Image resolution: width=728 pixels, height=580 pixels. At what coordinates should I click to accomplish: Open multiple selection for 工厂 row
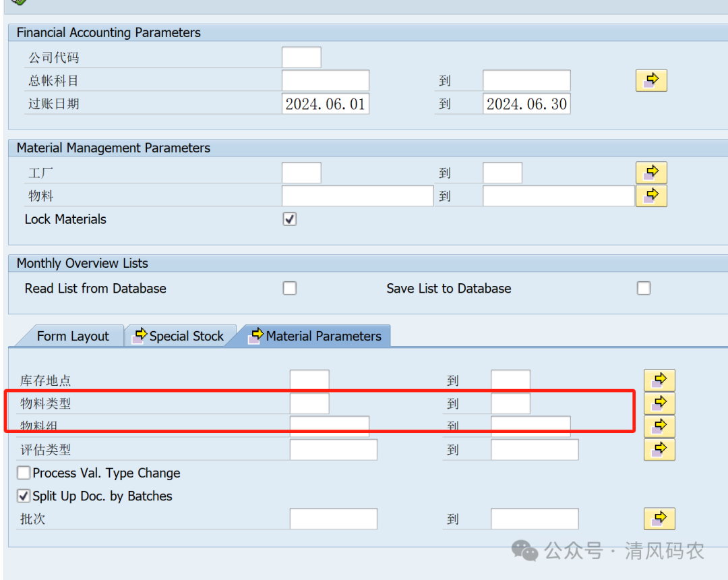coord(651,173)
